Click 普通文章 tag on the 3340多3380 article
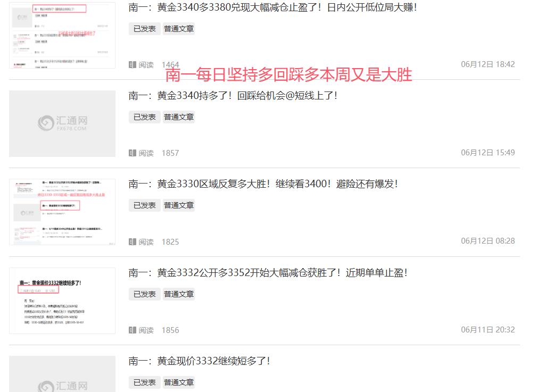Image resolution: width=537 pixels, height=392 pixels. tap(179, 29)
